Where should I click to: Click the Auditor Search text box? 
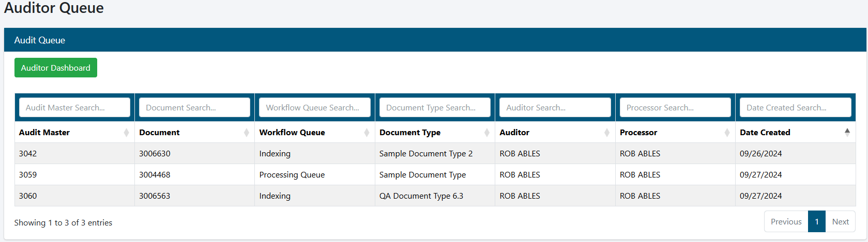(x=555, y=107)
